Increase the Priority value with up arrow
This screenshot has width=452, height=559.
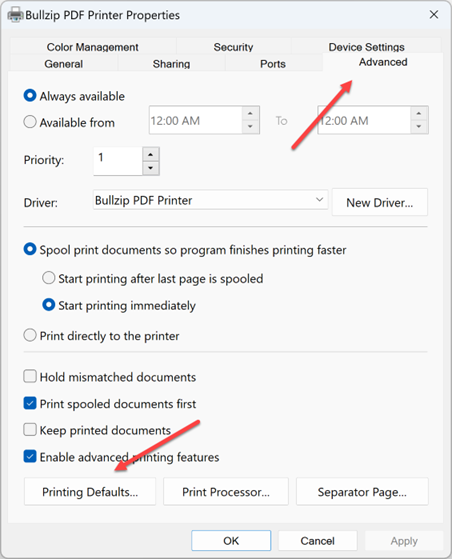[x=151, y=154]
